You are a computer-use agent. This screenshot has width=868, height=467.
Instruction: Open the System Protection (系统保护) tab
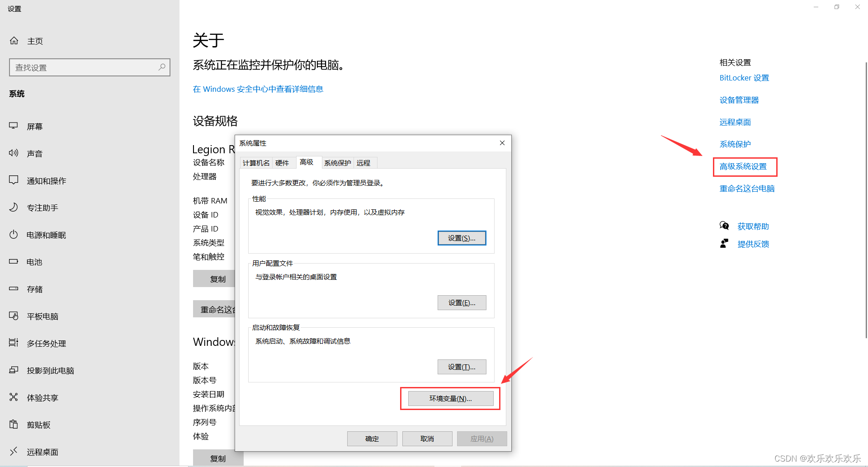338,163
